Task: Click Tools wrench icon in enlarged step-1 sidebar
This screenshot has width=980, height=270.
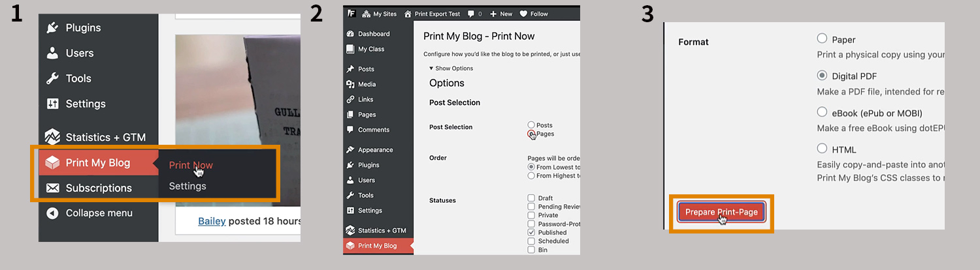Action: coord(53,78)
